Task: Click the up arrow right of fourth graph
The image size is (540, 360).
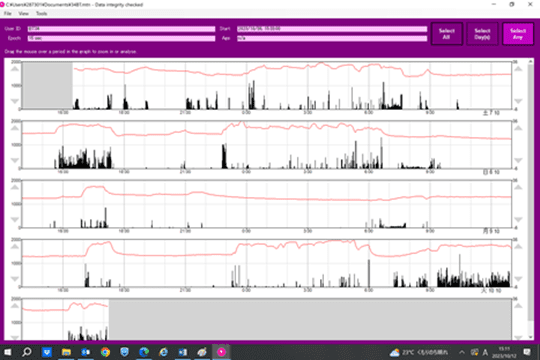Action: (518, 247)
